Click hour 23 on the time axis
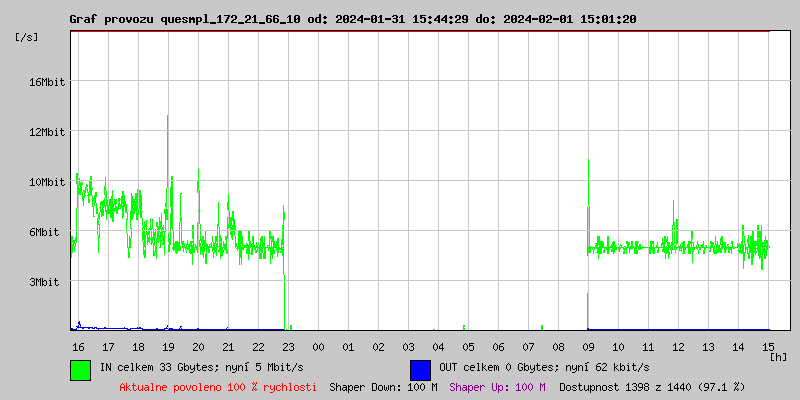The width and height of the screenshot is (800, 400). [x=288, y=346]
